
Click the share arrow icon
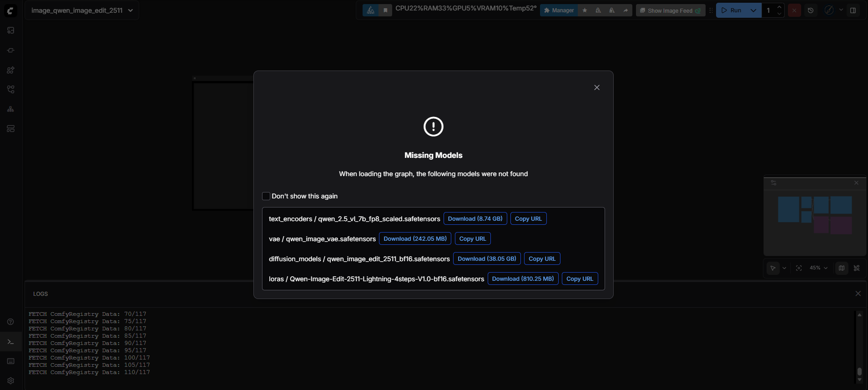coord(626,10)
